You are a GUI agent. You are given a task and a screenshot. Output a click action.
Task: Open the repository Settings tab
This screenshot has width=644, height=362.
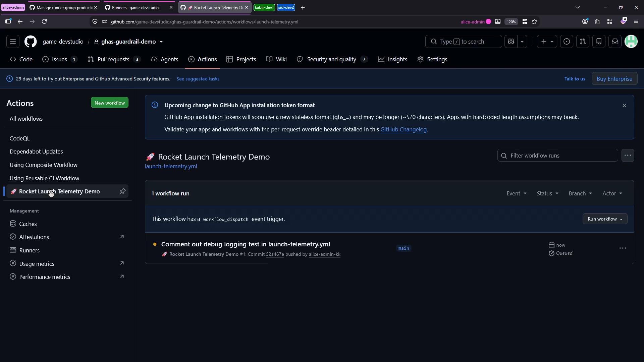(x=432, y=59)
